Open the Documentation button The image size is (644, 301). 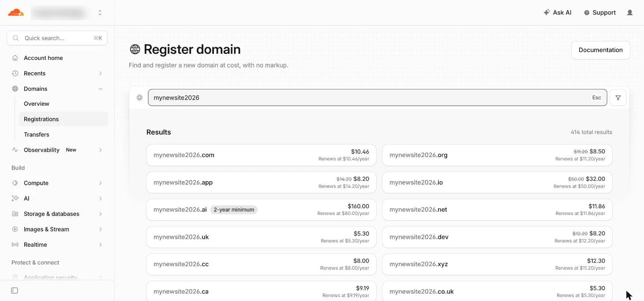(600, 50)
